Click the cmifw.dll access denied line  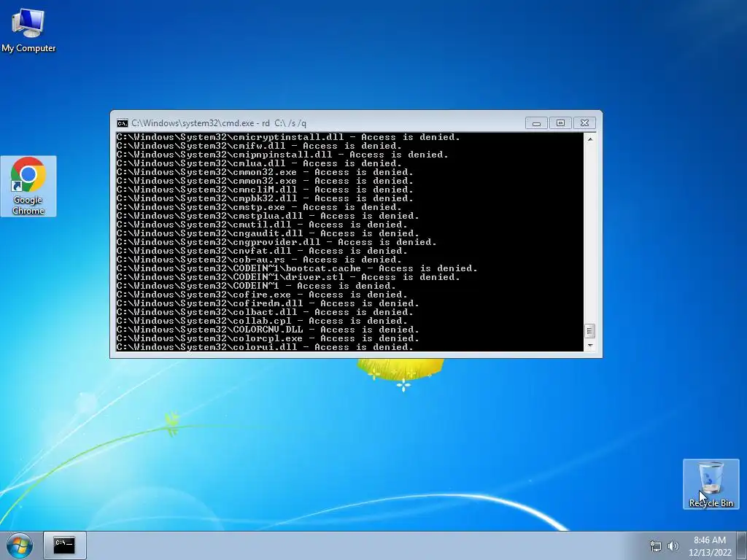click(x=259, y=146)
